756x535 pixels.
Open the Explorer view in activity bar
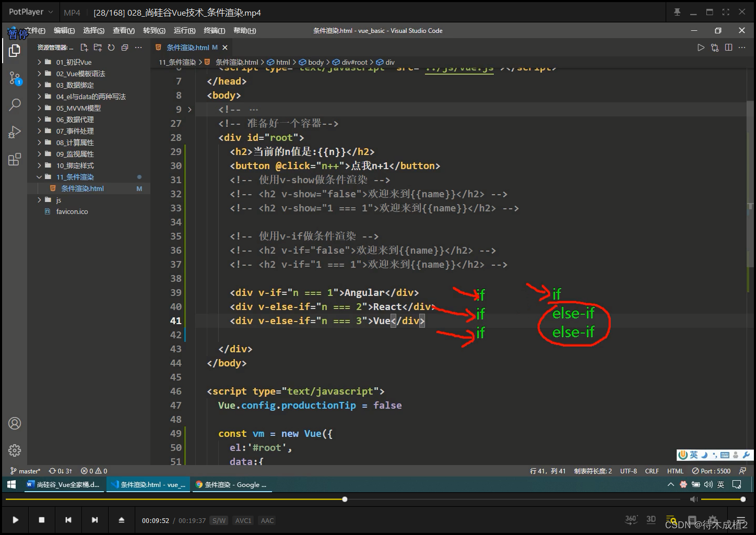tap(15, 51)
